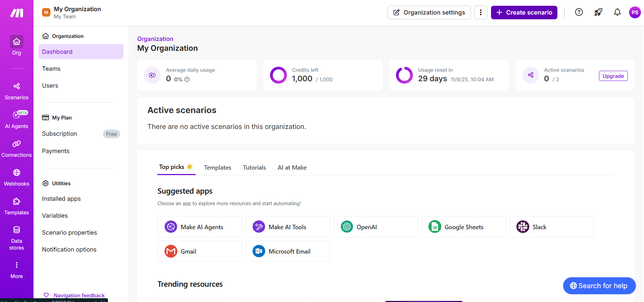Viewport: 644px width, 302px height.
Task: Open Variables under Utilities
Action: 81,216
